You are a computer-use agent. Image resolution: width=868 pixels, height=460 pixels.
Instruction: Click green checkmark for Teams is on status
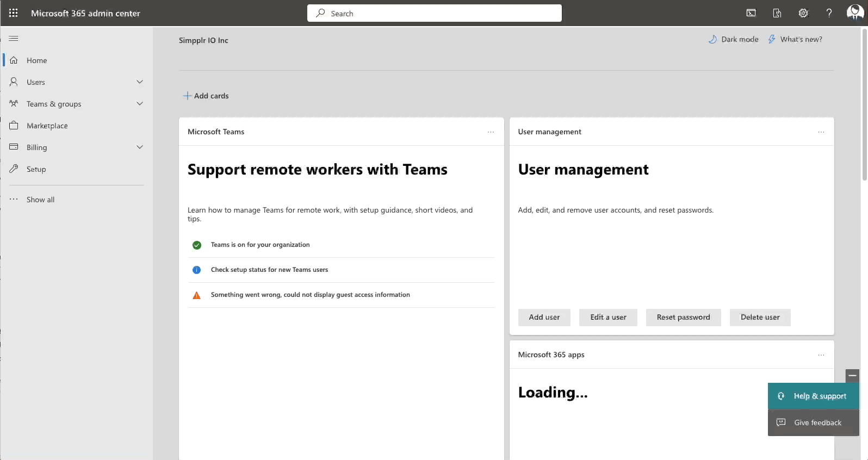click(x=197, y=245)
